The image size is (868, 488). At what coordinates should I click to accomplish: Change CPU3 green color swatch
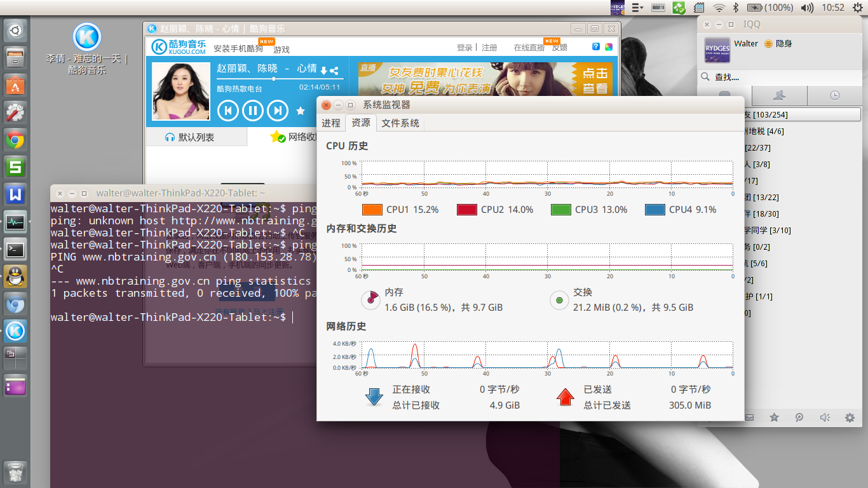pos(561,210)
